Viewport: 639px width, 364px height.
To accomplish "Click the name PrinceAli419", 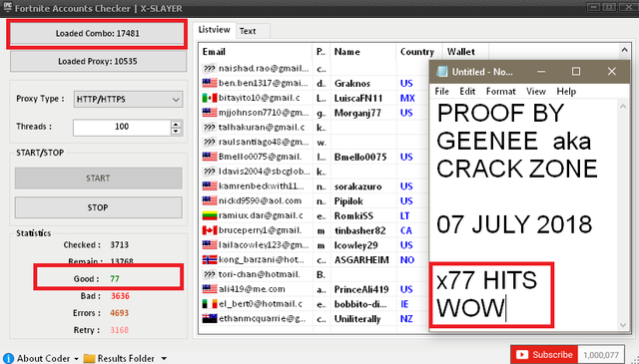I will [361, 289].
